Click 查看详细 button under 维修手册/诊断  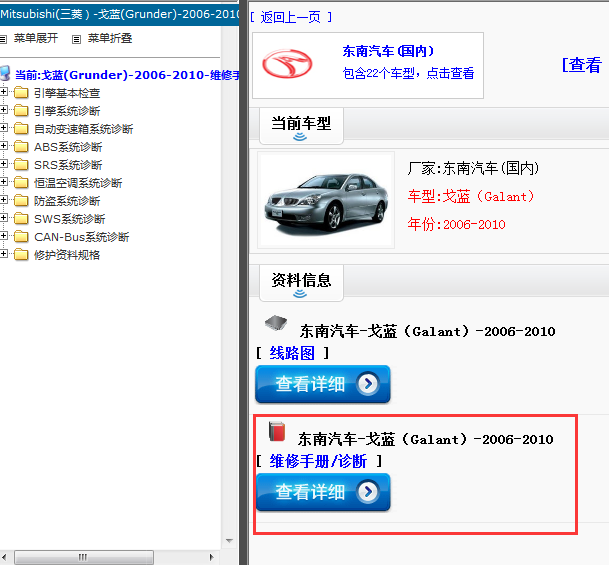[x=323, y=492]
